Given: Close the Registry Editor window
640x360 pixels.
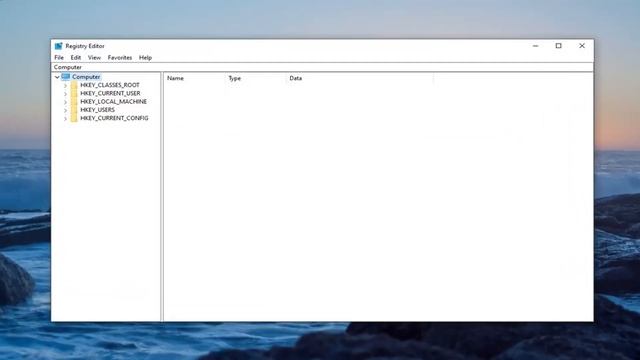Looking at the screenshot, I should (582, 46).
